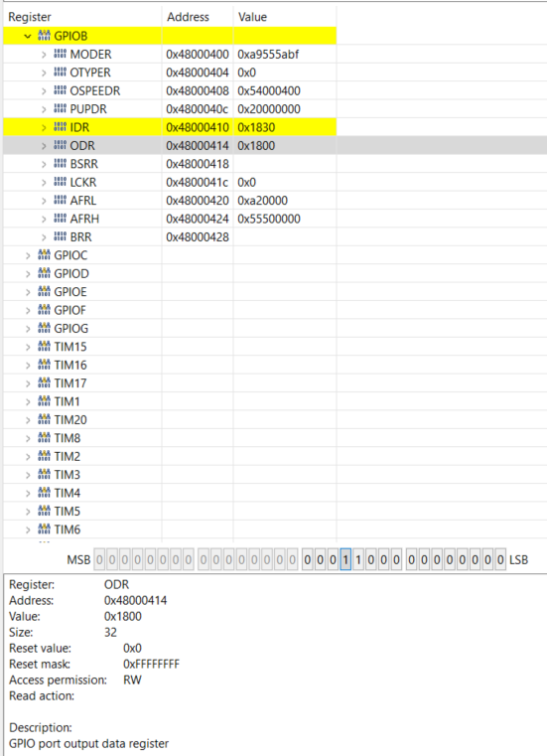Select the OSPEEDR register row

(170, 90)
